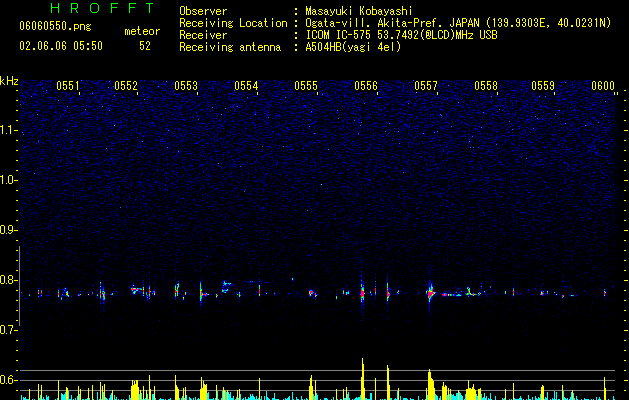This screenshot has width=629, height=400.
Task: Click the Receiving Location label
Action: [x=233, y=23]
